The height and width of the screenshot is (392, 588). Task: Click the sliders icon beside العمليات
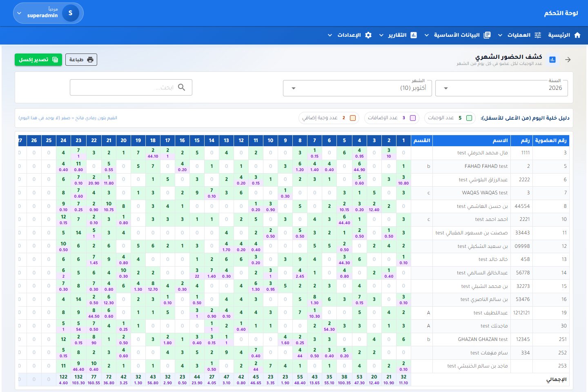pyautogui.click(x=538, y=35)
